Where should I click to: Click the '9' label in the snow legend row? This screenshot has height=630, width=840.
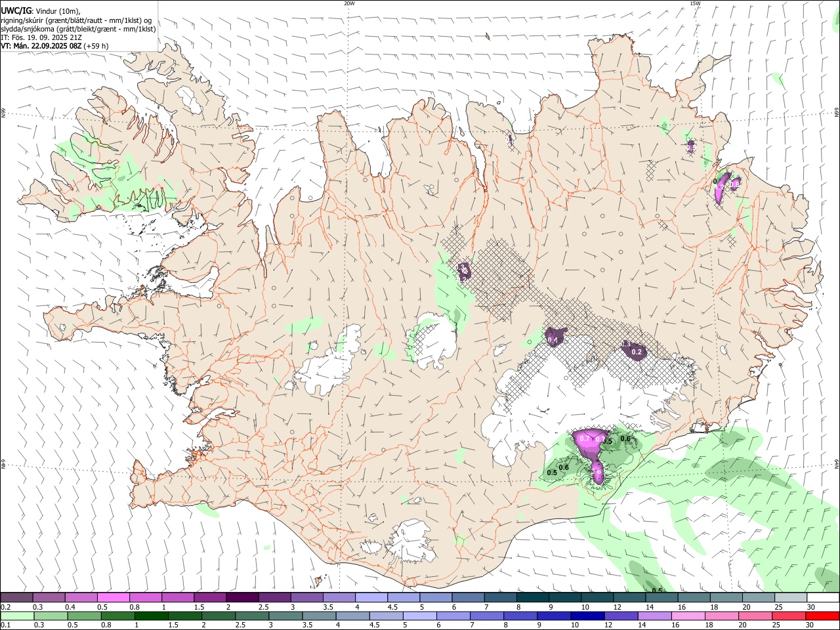[x=550, y=607]
